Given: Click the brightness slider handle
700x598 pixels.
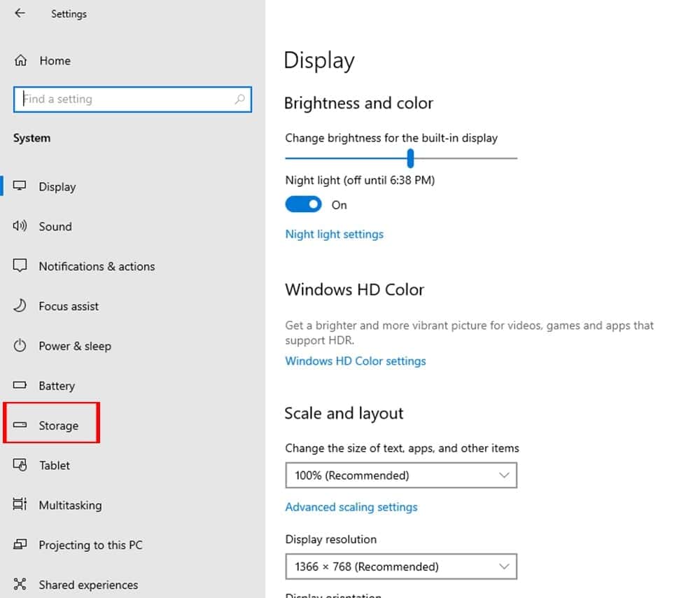Looking at the screenshot, I should click(410, 158).
